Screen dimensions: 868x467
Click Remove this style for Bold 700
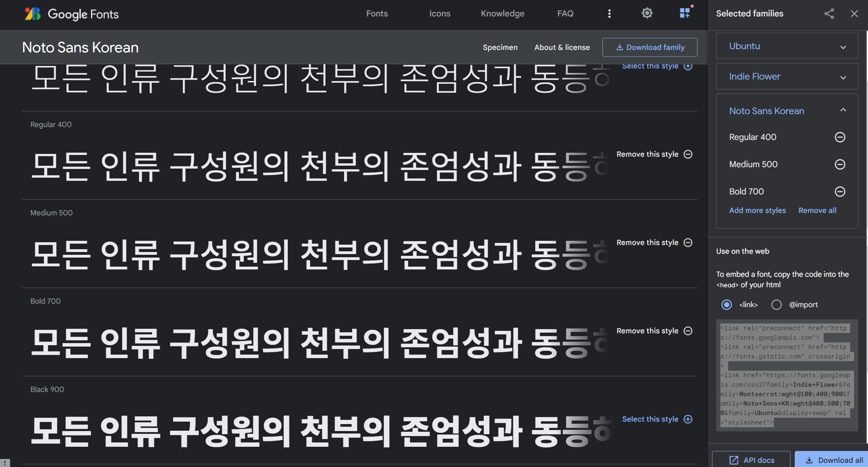tap(647, 331)
